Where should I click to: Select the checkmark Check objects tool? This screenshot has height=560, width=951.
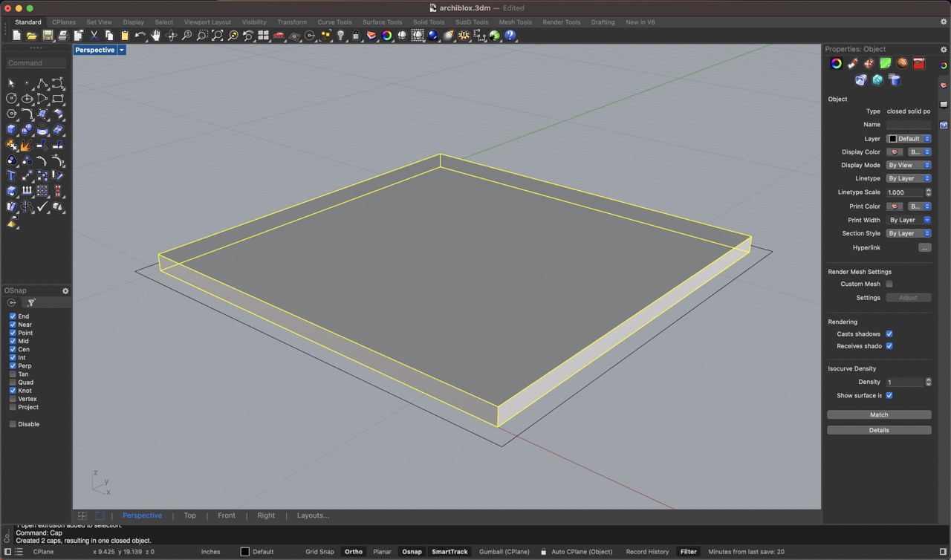[x=42, y=206]
